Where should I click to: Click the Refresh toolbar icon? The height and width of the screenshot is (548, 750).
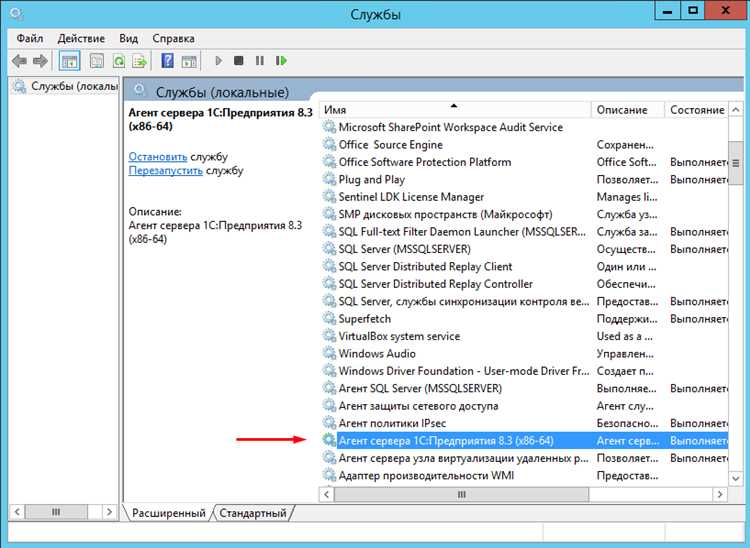click(119, 61)
